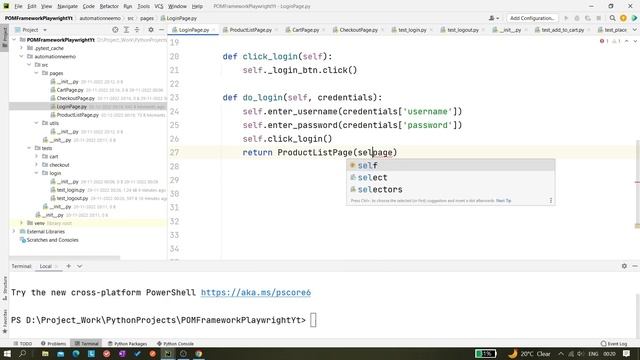
Task: Switch to ProductListPage.py tab
Action: 250,30
